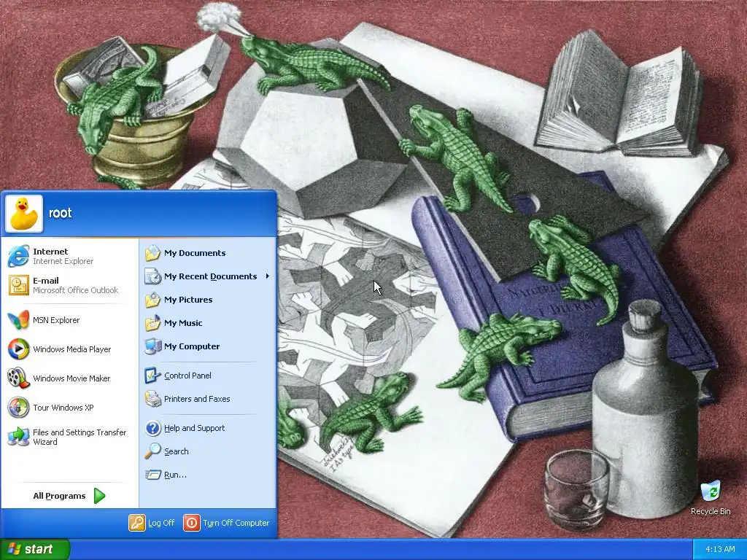
Task: Click the Search magnifier icon
Action: 153,451
